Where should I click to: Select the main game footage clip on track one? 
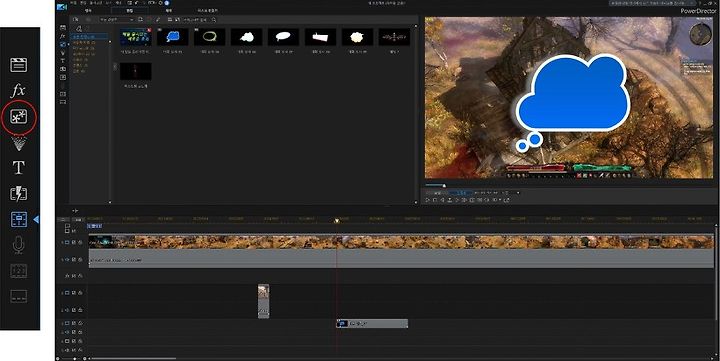401,242
